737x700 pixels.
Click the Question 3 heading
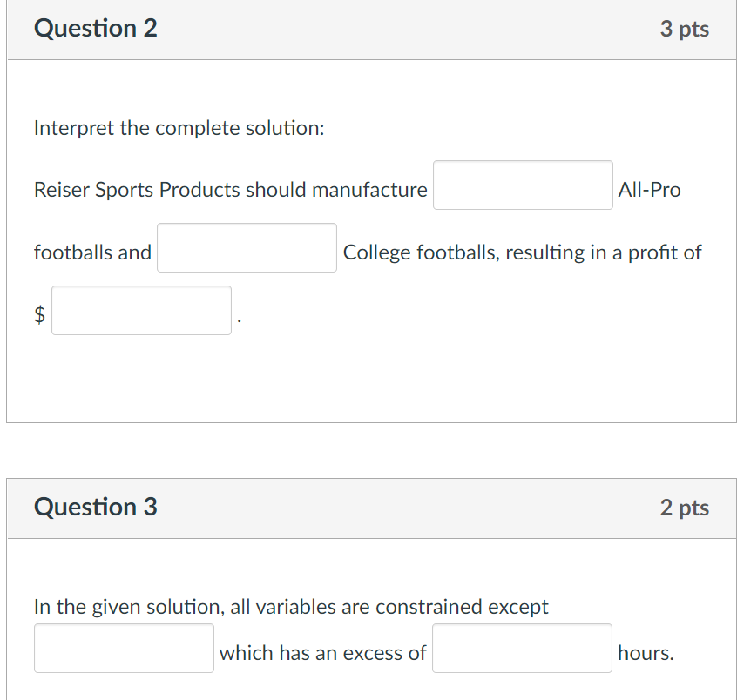click(x=96, y=507)
